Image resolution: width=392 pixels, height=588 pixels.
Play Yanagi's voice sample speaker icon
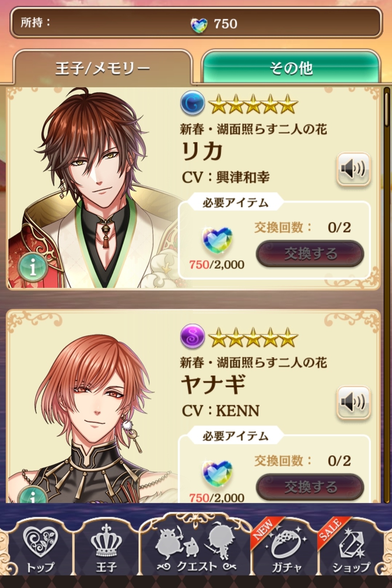tap(353, 402)
